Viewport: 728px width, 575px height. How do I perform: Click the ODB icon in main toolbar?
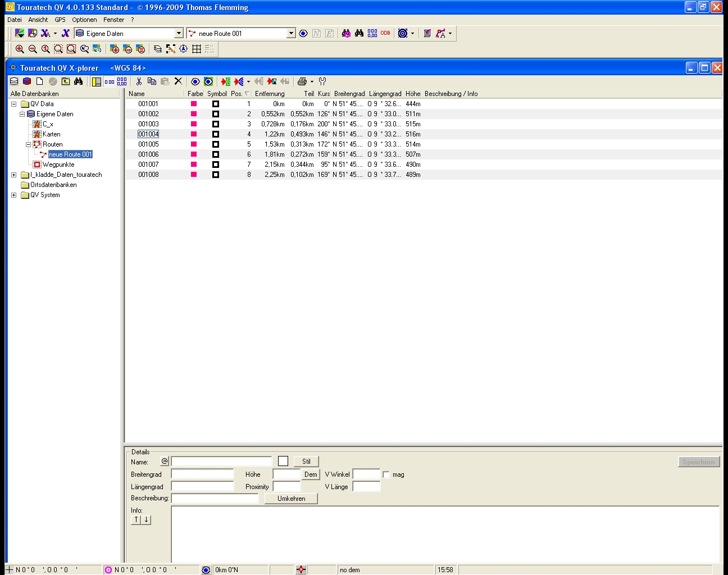[x=385, y=33]
